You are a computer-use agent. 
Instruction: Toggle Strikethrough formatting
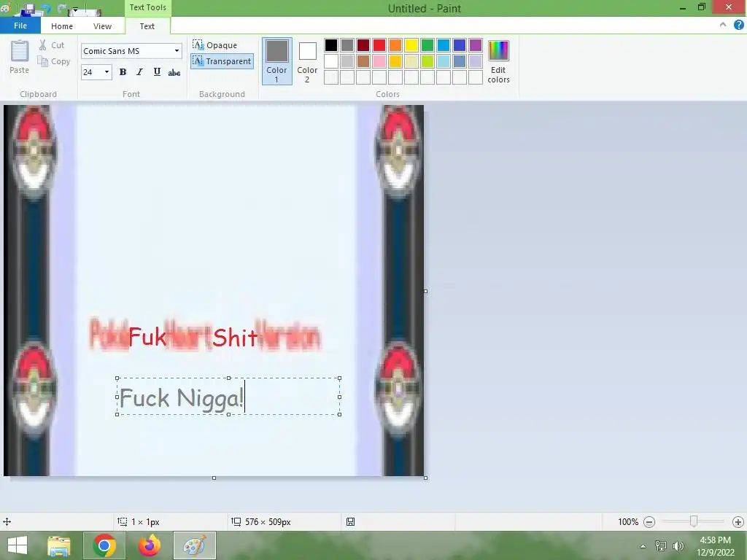[174, 72]
